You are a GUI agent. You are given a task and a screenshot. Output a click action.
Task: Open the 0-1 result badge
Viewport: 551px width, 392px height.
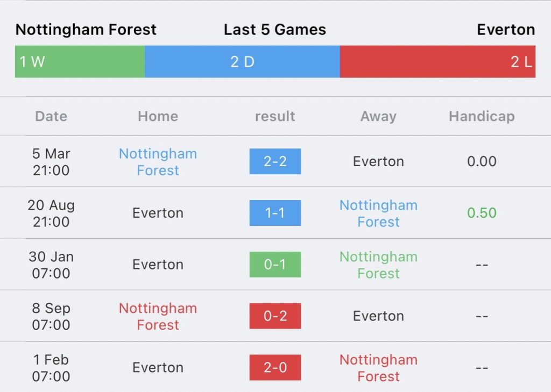(275, 265)
